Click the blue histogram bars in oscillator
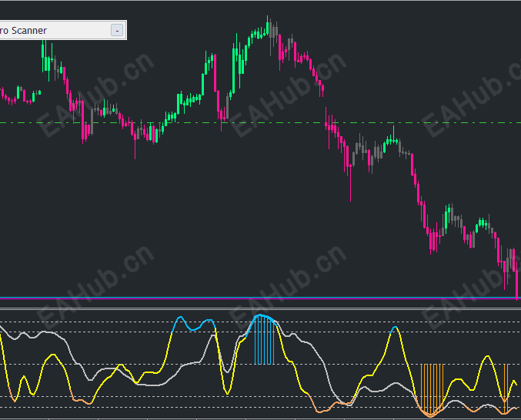Viewport: 521px width, 420px height. (265, 340)
